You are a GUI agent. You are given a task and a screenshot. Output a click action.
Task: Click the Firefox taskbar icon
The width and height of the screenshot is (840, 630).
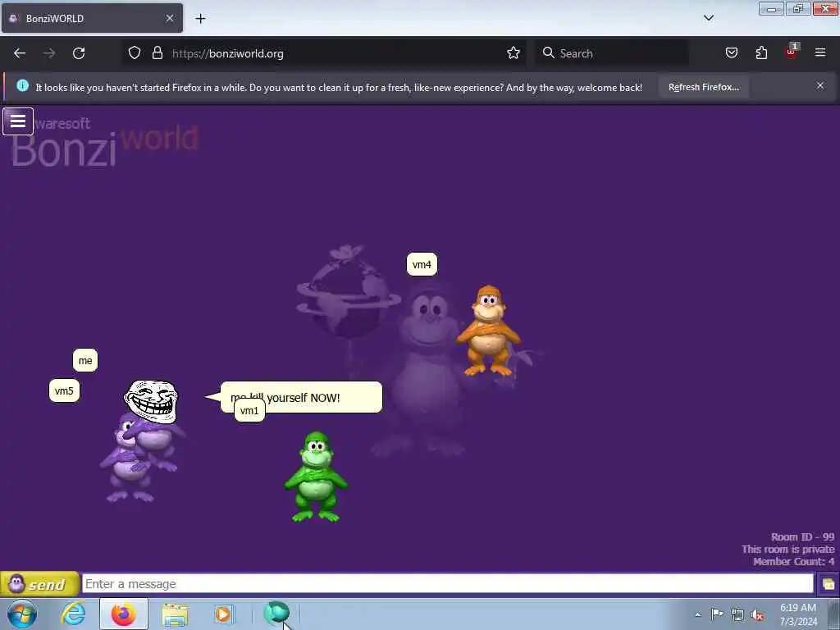123,614
